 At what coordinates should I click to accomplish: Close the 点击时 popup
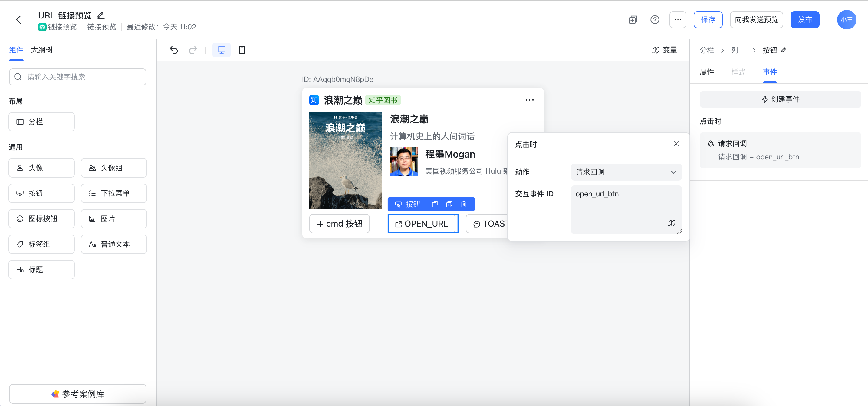coord(676,144)
